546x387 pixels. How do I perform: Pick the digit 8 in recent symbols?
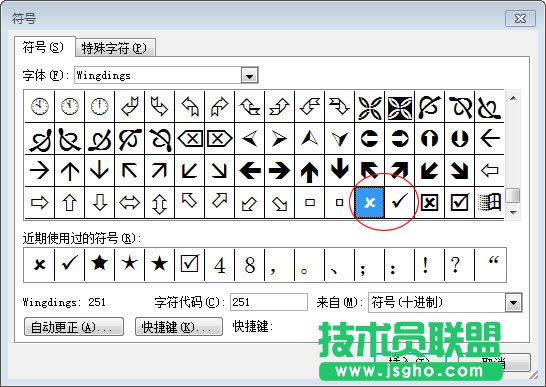250,264
